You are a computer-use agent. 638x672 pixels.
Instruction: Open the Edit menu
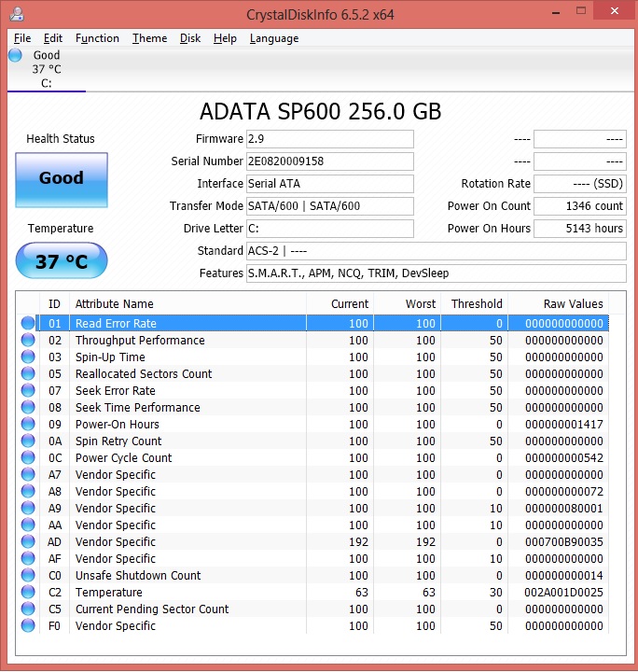pyautogui.click(x=52, y=38)
